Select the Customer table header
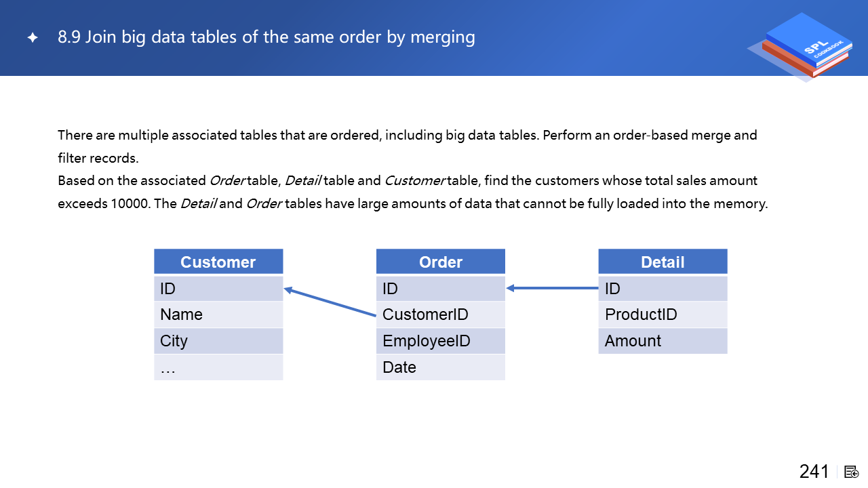The height and width of the screenshot is (488, 868). point(218,262)
